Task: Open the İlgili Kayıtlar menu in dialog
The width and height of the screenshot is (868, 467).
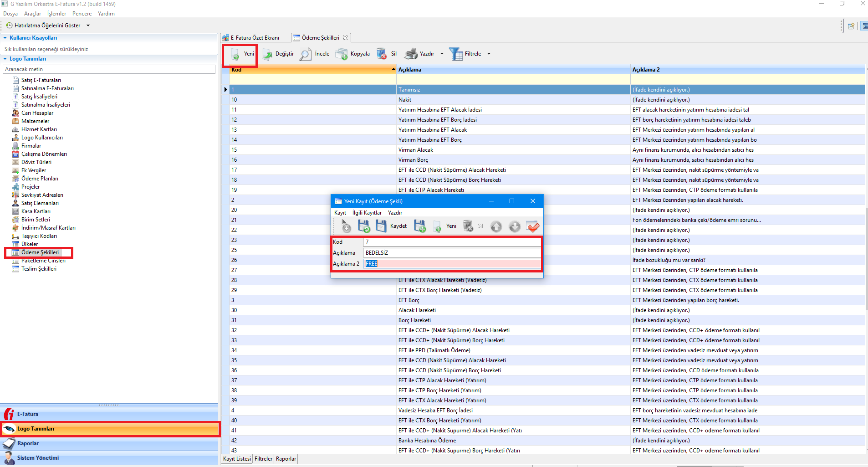Action: coord(367,213)
